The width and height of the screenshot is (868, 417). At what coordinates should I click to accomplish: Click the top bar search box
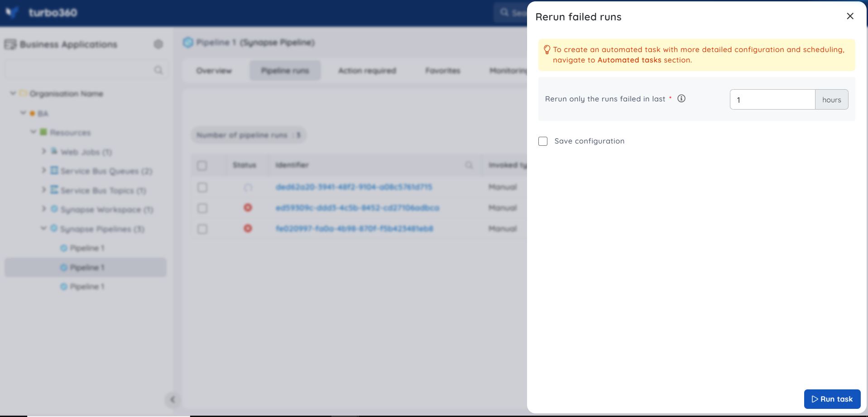point(511,13)
